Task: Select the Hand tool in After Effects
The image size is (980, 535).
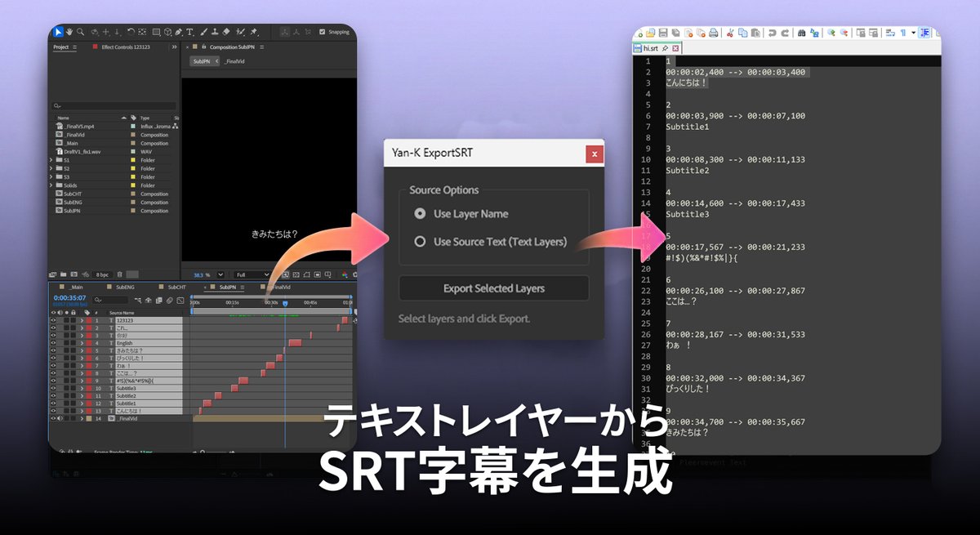Action: click(x=69, y=32)
